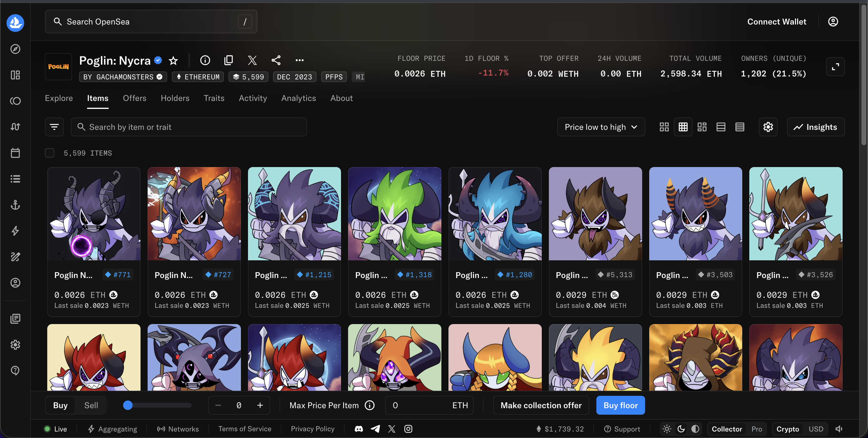The height and width of the screenshot is (438, 868).
Task: Go to the Explore tab
Action: (x=59, y=98)
